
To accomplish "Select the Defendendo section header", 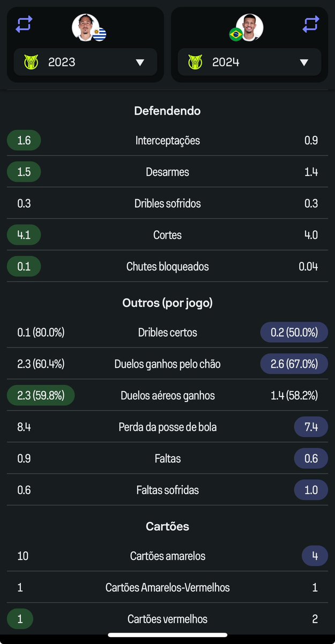I will click(167, 111).
